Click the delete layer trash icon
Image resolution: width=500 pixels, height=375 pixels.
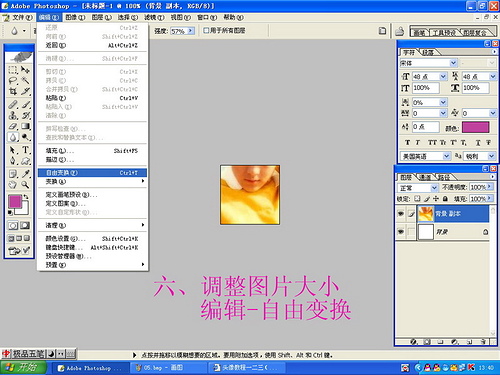483,342
